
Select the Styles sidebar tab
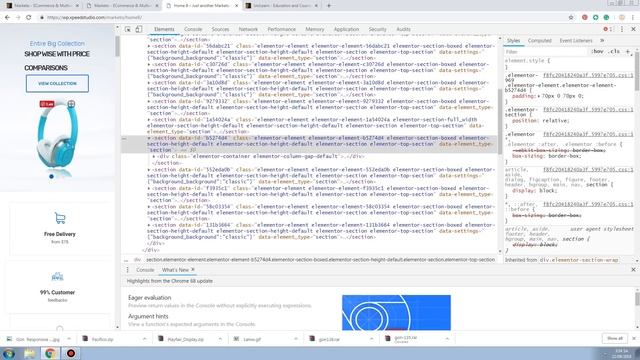click(x=513, y=41)
